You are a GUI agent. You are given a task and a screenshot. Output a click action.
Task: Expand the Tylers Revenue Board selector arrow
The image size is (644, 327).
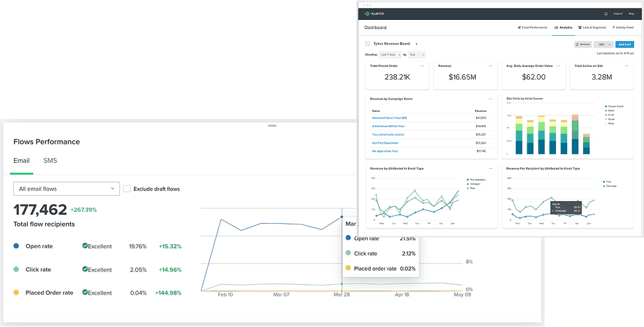pyautogui.click(x=417, y=44)
